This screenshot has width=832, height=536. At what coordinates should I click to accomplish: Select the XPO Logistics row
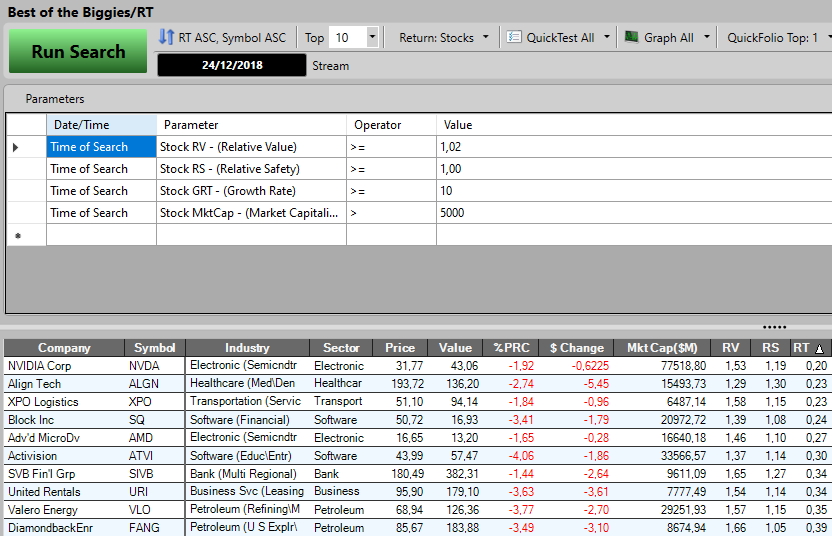(418, 402)
